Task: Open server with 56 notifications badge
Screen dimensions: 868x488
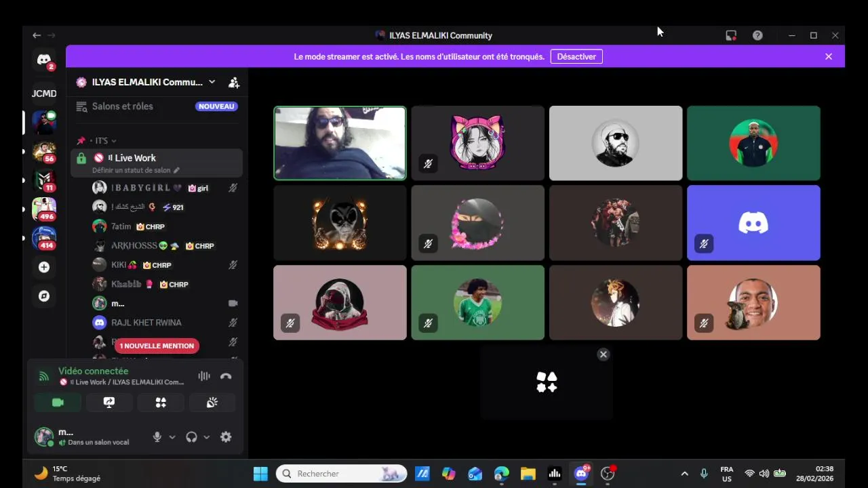Action: coord(44,151)
